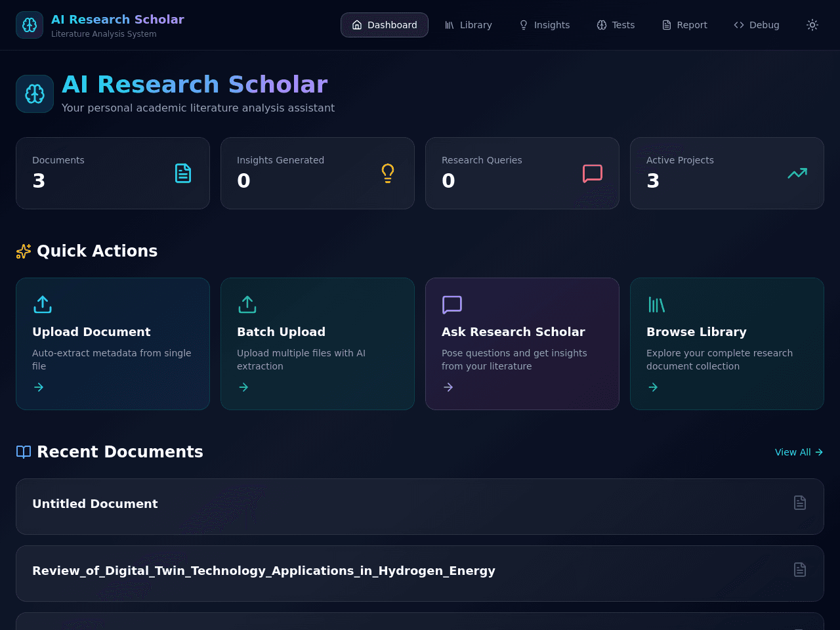The height and width of the screenshot is (630, 840).
Task: Click file icon on Review_of_Digital_Twin row
Action: tap(800, 570)
